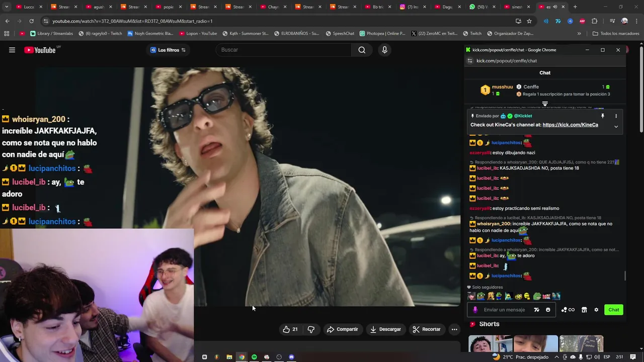Image resolution: width=644 pixels, height=362 pixels.
Task: Click Los filtros toggle button on YouTube
Action: pyautogui.click(x=168, y=50)
